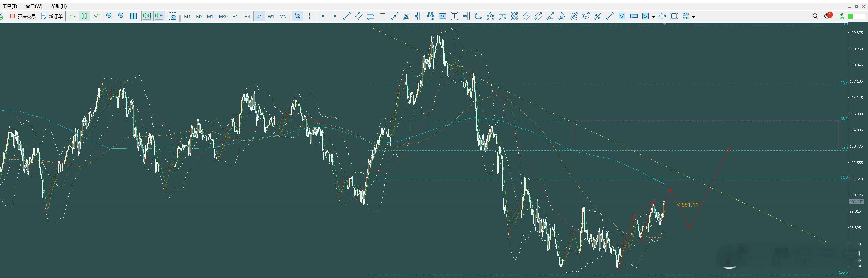868x278 pixels.
Task: Select the crosshair cursor tool
Action: coord(310,16)
